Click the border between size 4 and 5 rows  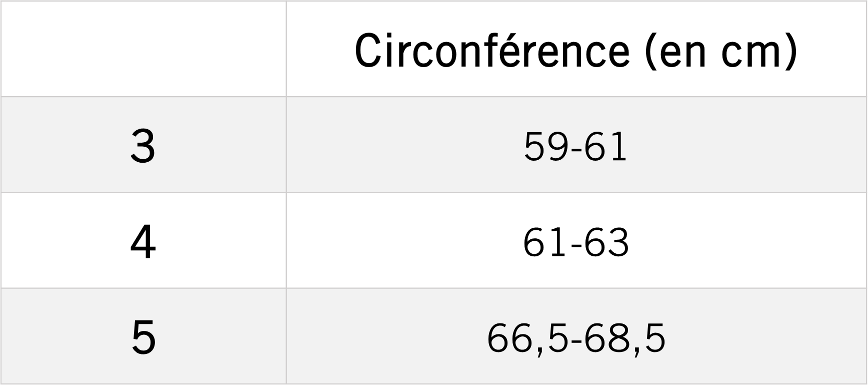(434, 288)
